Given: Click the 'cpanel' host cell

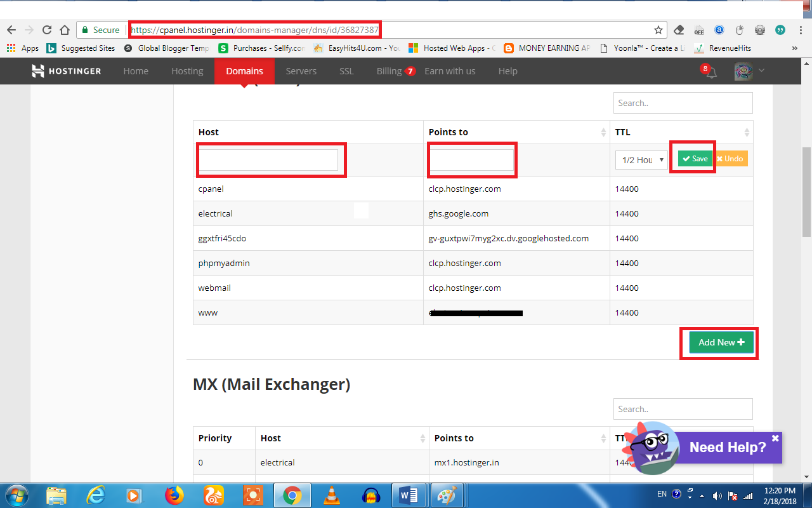Looking at the screenshot, I should tap(308, 189).
